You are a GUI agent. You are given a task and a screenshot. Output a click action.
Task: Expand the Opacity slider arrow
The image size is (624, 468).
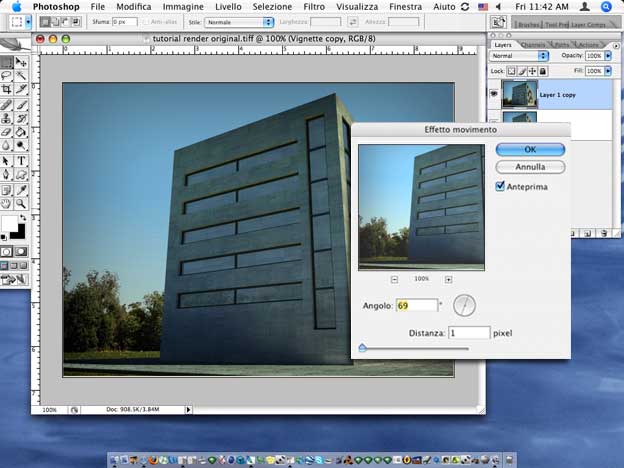607,57
